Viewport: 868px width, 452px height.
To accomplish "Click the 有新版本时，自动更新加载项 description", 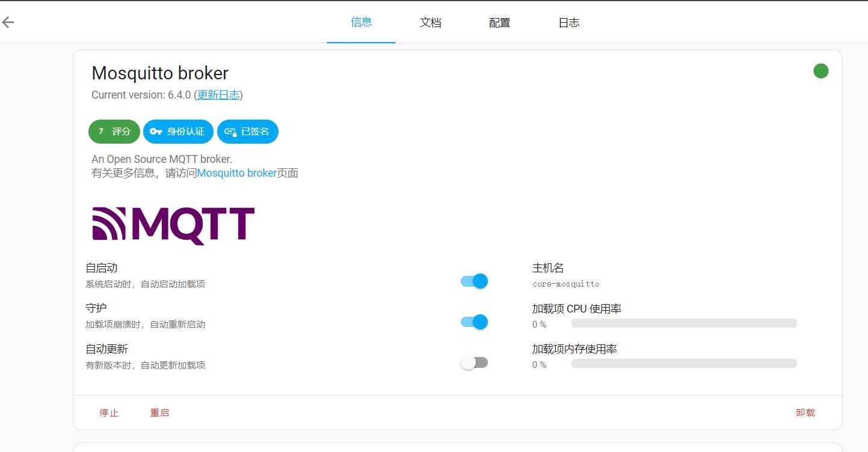I will (x=146, y=365).
